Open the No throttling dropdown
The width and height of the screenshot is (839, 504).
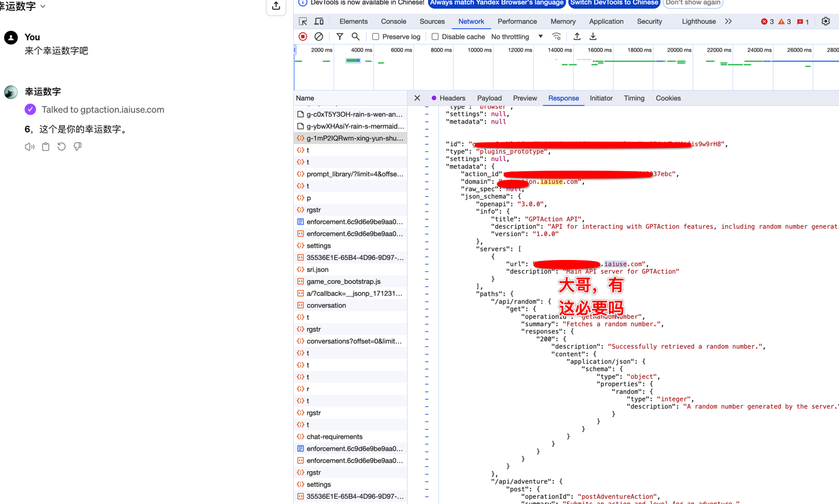pos(517,36)
